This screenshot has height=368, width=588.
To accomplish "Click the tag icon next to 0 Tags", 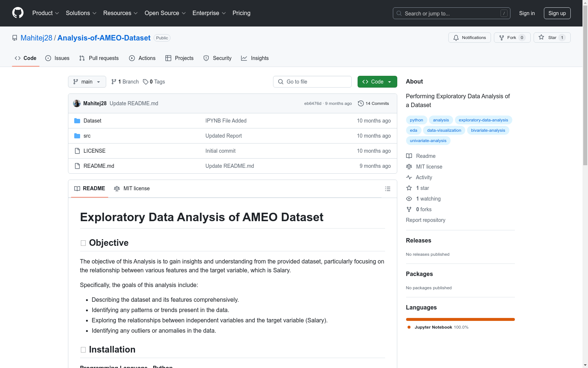I will (146, 82).
